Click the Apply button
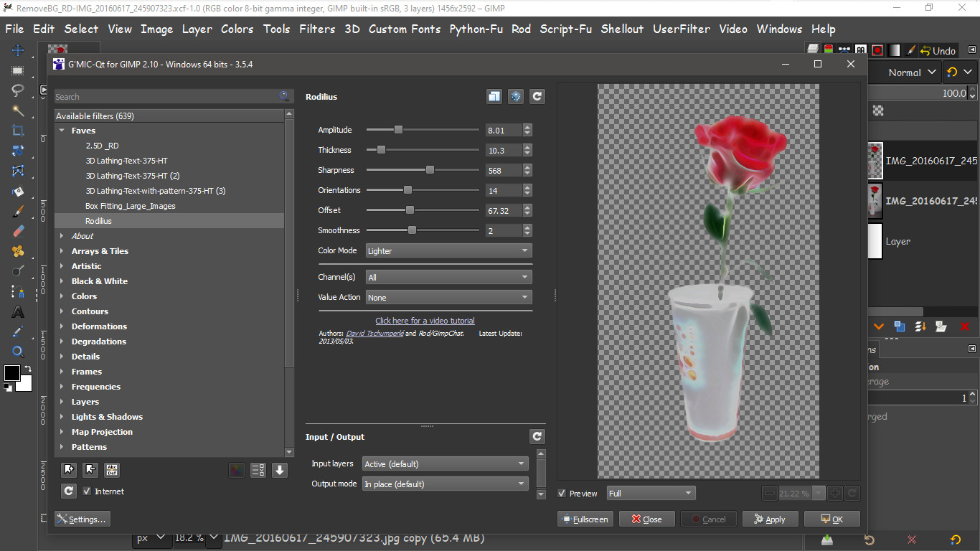The height and width of the screenshot is (551, 980). (770, 519)
